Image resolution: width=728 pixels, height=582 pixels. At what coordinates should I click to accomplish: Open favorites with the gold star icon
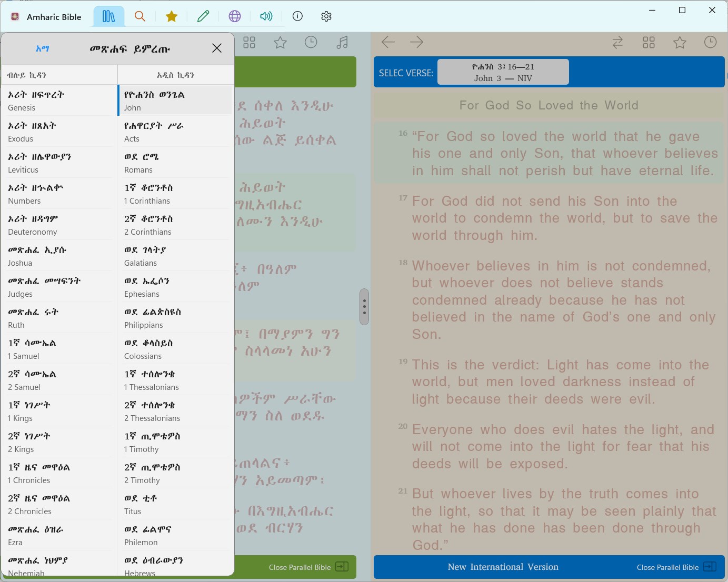point(171,16)
